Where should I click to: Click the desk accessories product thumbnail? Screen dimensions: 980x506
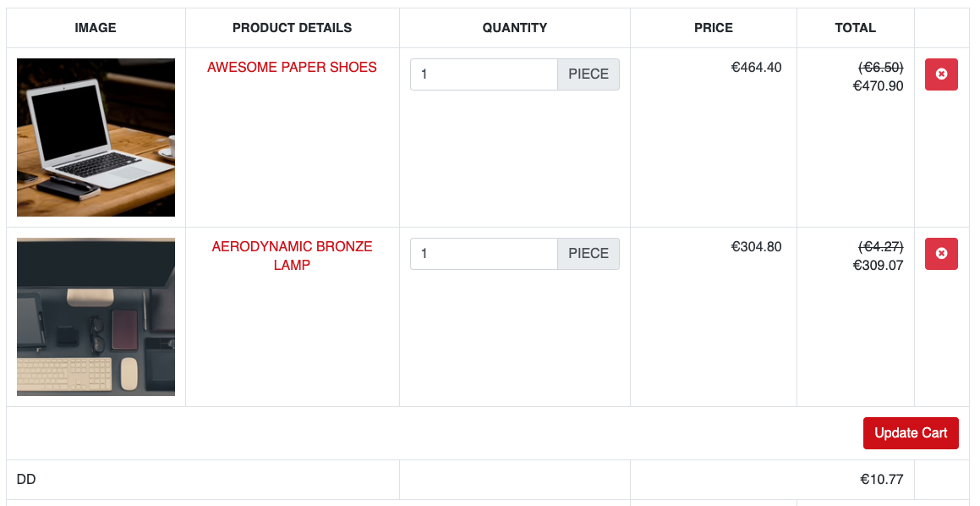pyautogui.click(x=96, y=317)
